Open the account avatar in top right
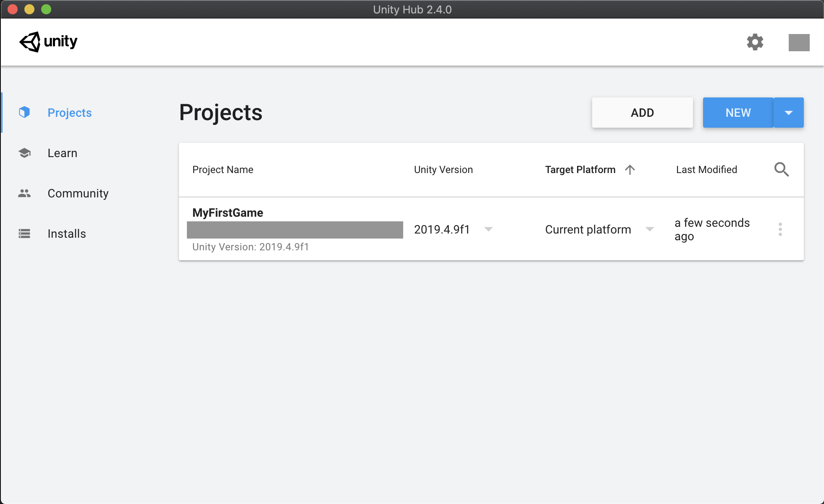The height and width of the screenshot is (504, 824). coord(799,42)
